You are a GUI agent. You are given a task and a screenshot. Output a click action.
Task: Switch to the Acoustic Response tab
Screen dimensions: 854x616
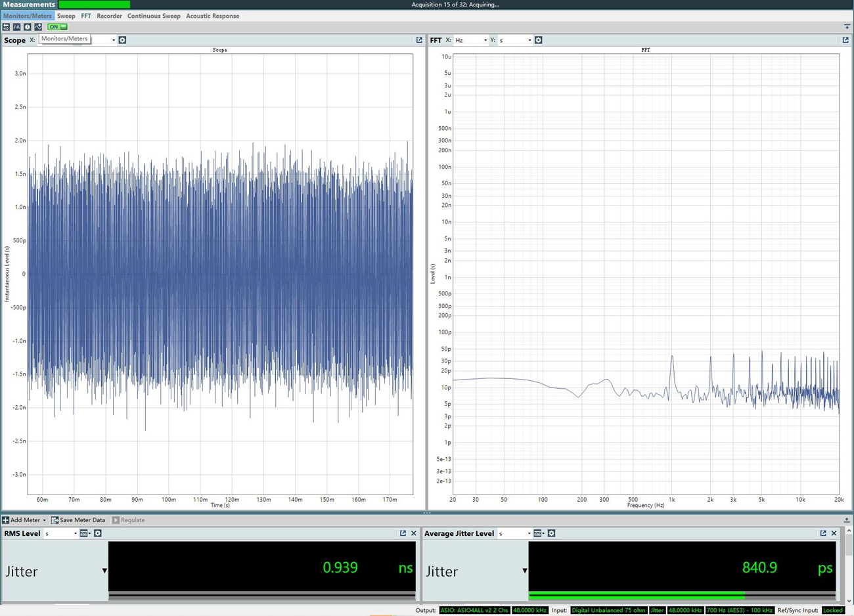[212, 16]
